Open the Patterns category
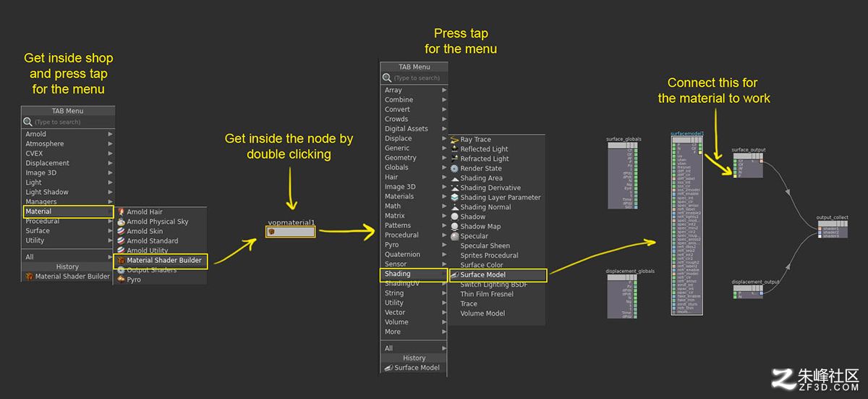This screenshot has width=868, height=399. tap(414, 225)
